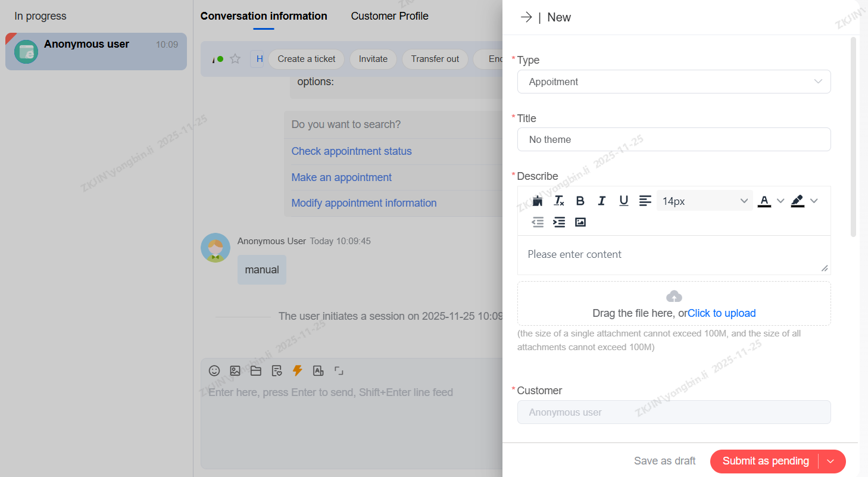The width and height of the screenshot is (868, 477).
Task: Click the Click to upload link
Action: [x=722, y=313]
